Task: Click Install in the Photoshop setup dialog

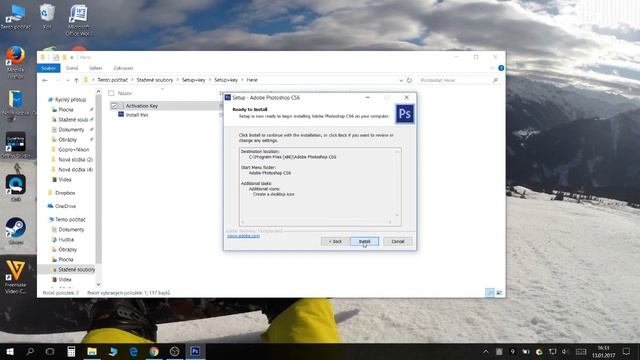Action: pos(364,241)
